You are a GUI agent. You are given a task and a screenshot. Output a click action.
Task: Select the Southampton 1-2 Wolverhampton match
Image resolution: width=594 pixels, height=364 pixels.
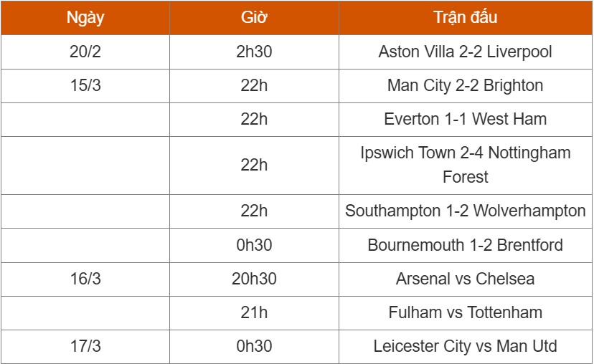[466, 211]
